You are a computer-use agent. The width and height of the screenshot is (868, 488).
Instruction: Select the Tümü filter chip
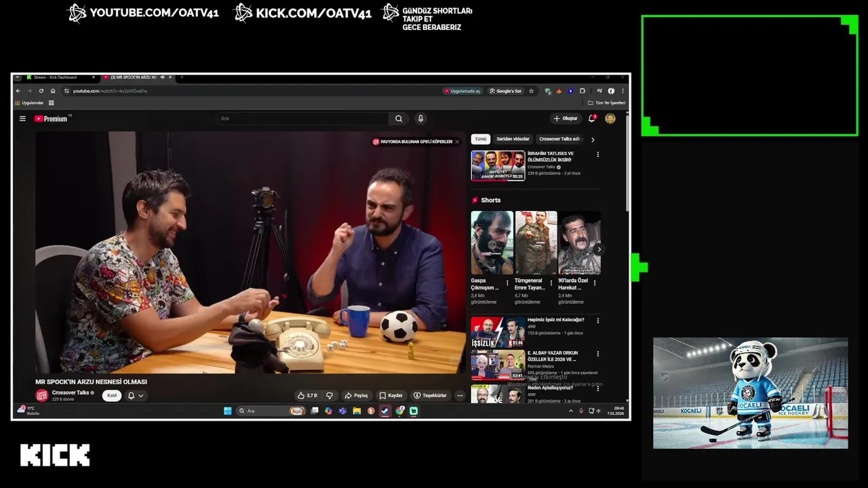click(481, 139)
